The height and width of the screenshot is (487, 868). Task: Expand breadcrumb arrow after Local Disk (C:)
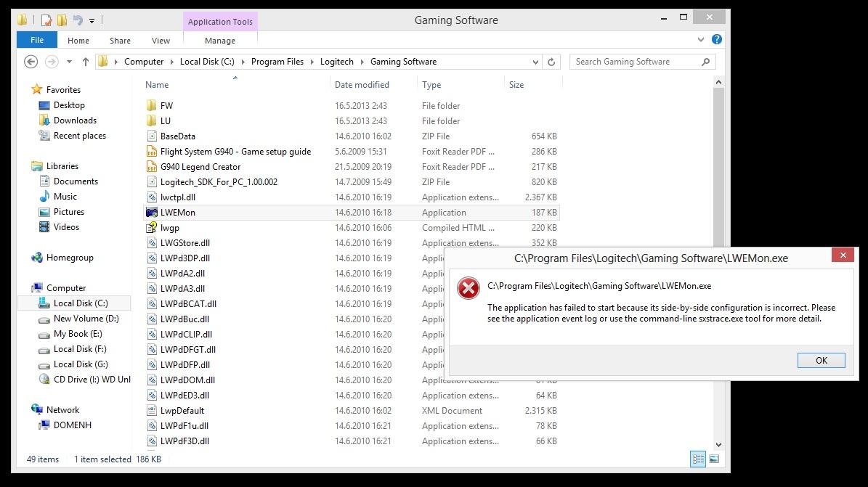(243, 62)
